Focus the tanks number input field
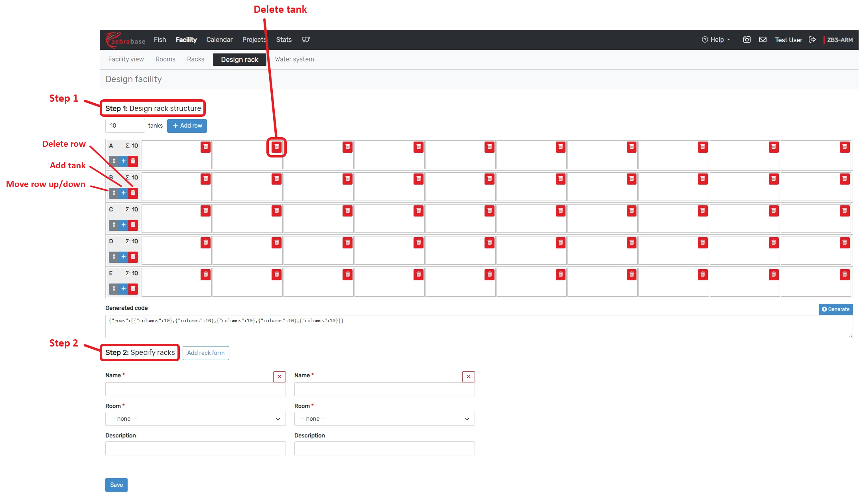Screen dimensions: 863x504 pos(125,126)
